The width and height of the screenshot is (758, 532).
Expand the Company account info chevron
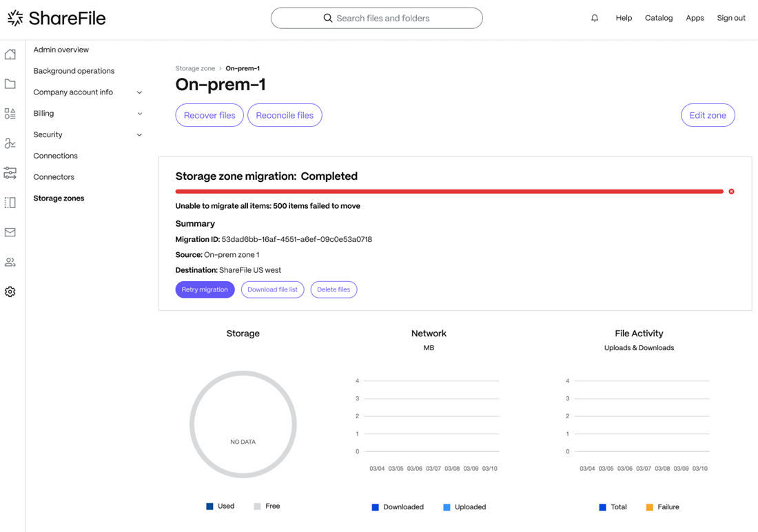pyautogui.click(x=139, y=92)
